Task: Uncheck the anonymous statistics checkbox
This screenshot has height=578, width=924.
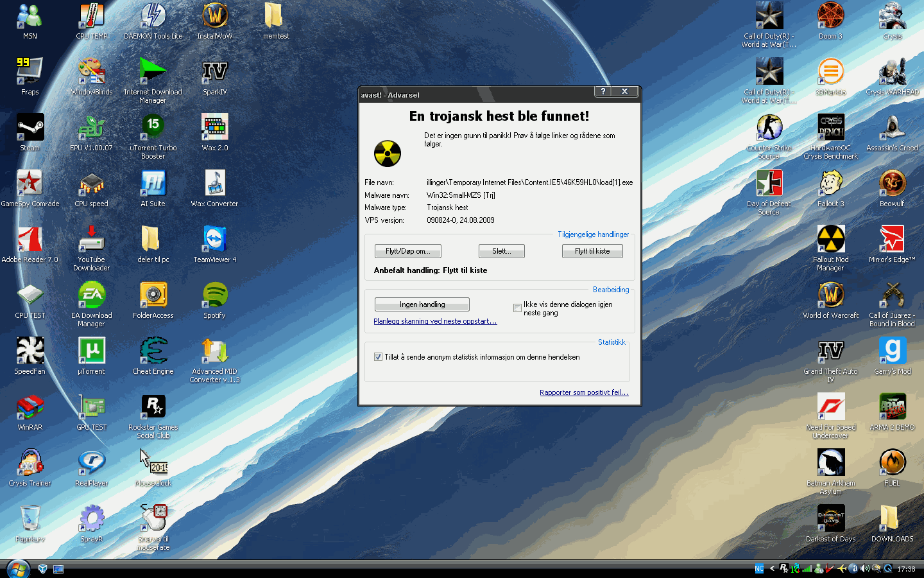Action: [x=378, y=357]
